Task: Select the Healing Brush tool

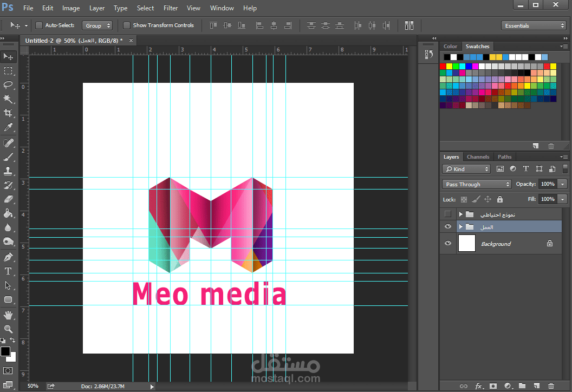Action: [8, 142]
